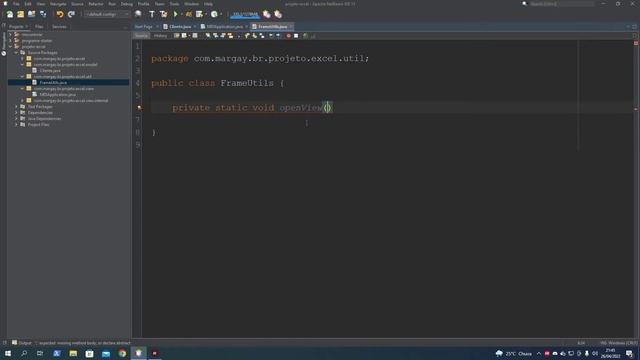640x360 pixels.
Task: Switch to the MDIApplication.java editor tab
Action: (x=225, y=27)
